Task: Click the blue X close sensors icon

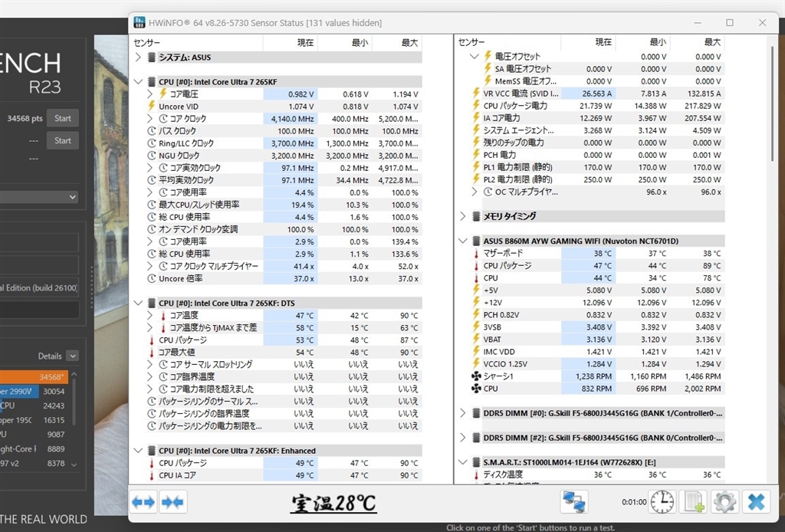Action: [757, 501]
